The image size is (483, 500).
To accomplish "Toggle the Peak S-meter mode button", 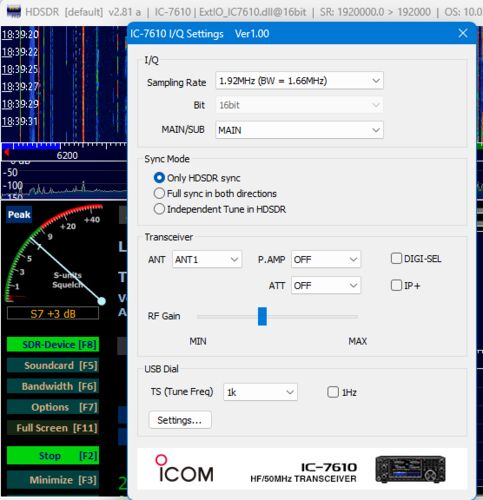I will click(x=19, y=214).
